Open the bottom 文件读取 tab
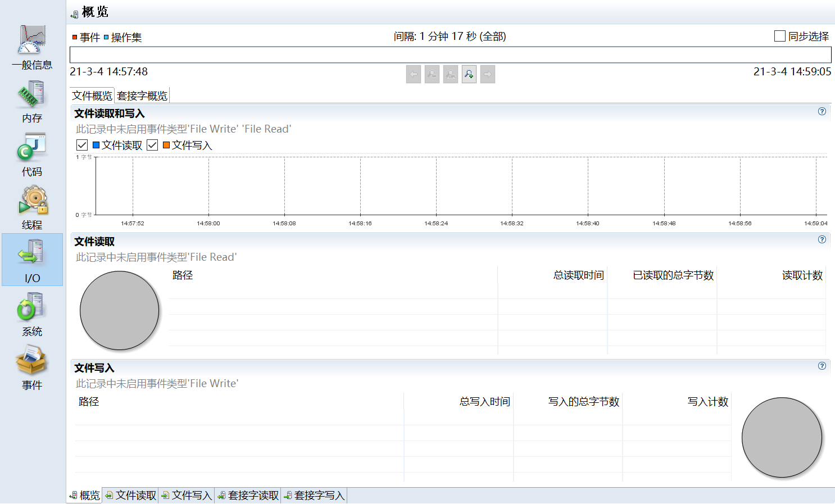835x504 pixels. click(x=131, y=495)
